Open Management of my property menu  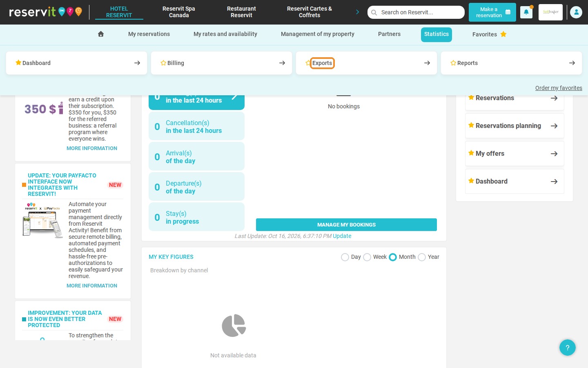click(318, 34)
